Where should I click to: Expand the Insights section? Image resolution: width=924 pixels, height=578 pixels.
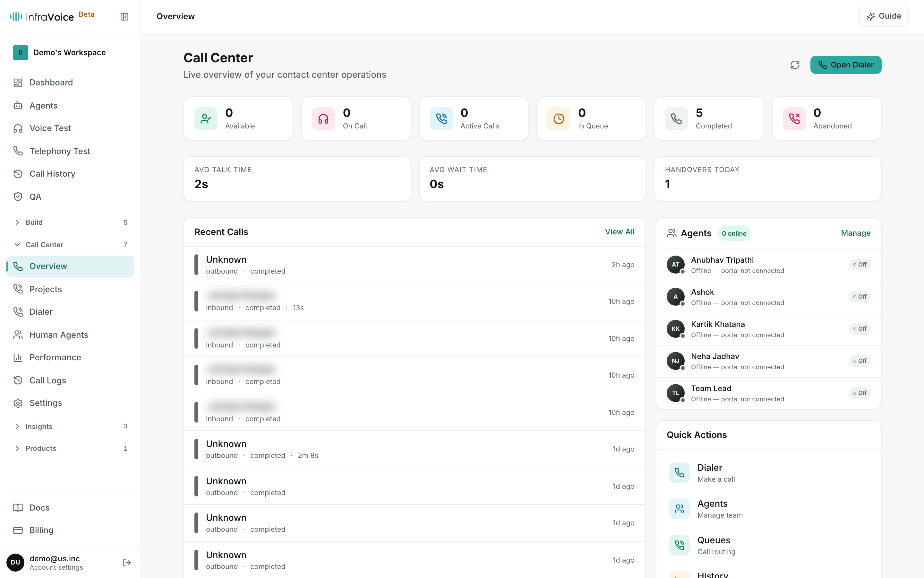coord(70,426)
